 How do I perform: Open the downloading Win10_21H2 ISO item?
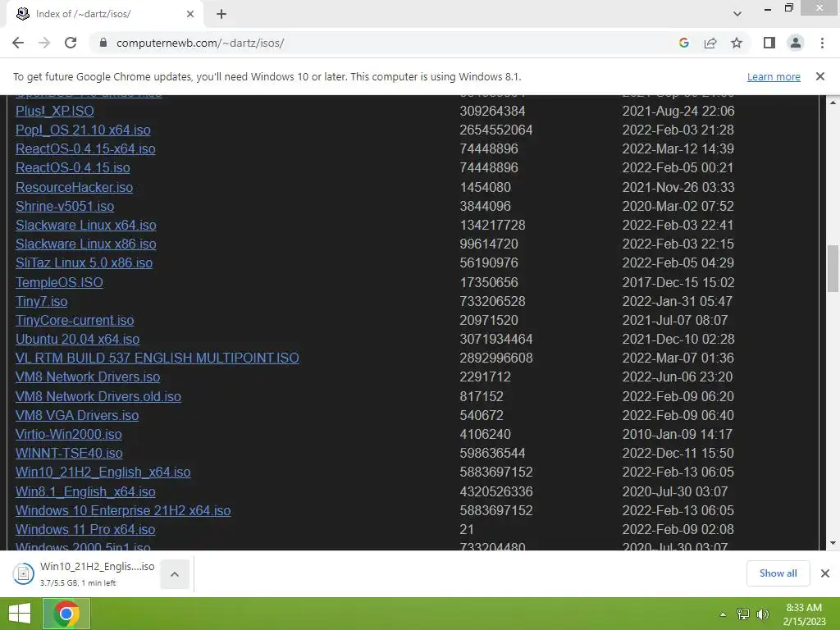[x=84, y=573]
